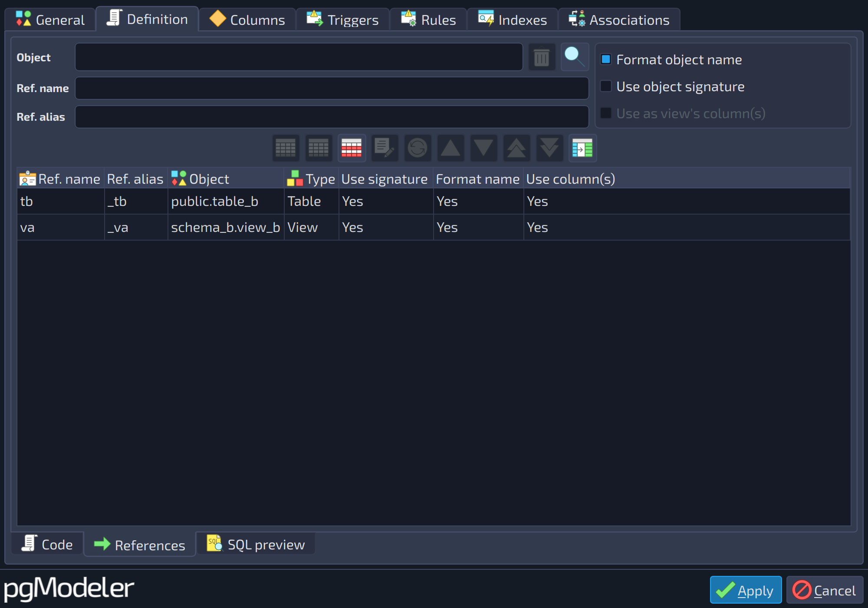Move row down with single down arrow
This screenshot has width=868, height=608.
(x=483, y=148)
